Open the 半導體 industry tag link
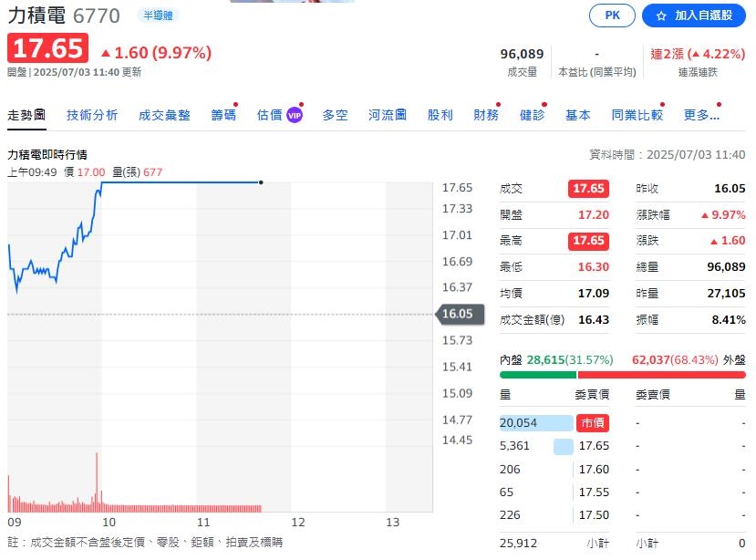 (160, 15)
